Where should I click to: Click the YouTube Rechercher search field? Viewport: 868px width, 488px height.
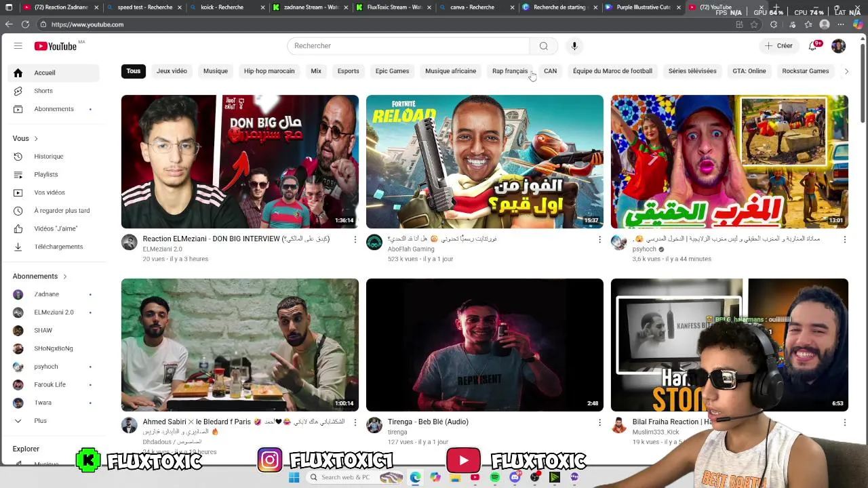coord(408,46)
